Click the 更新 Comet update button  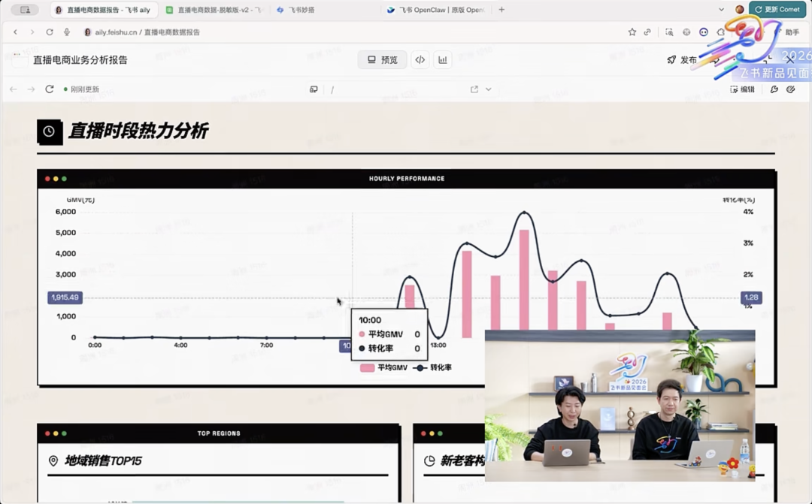777,10
